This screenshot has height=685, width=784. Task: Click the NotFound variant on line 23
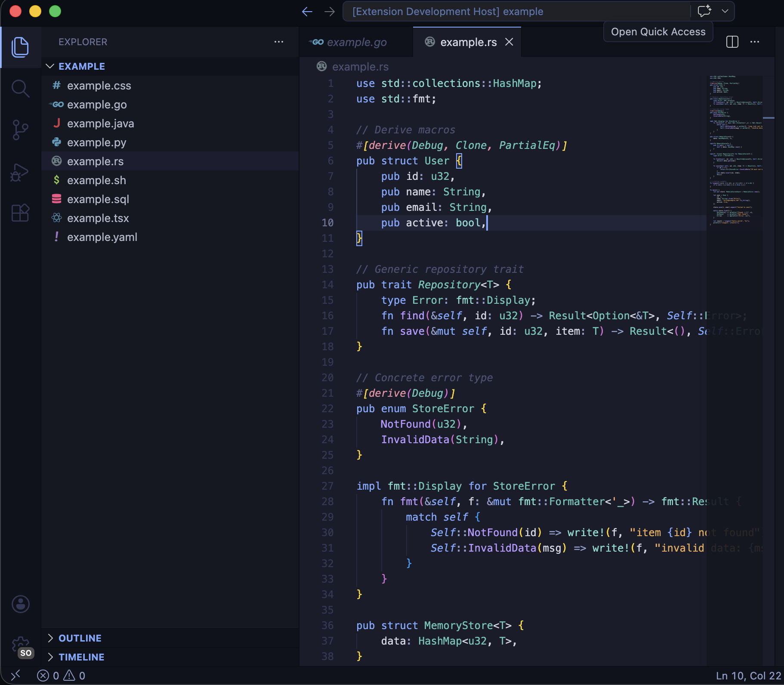(405, 424)
